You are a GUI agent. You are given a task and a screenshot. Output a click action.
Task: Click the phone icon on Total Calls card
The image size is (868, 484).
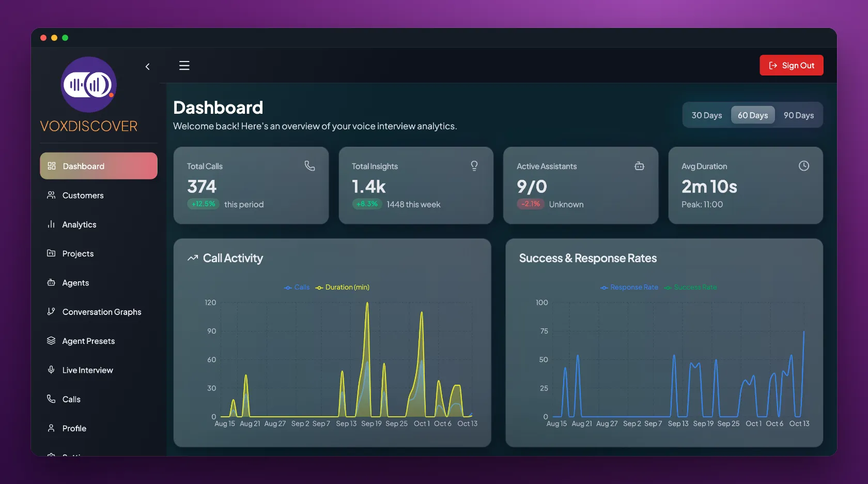click(x=309, y=166)
